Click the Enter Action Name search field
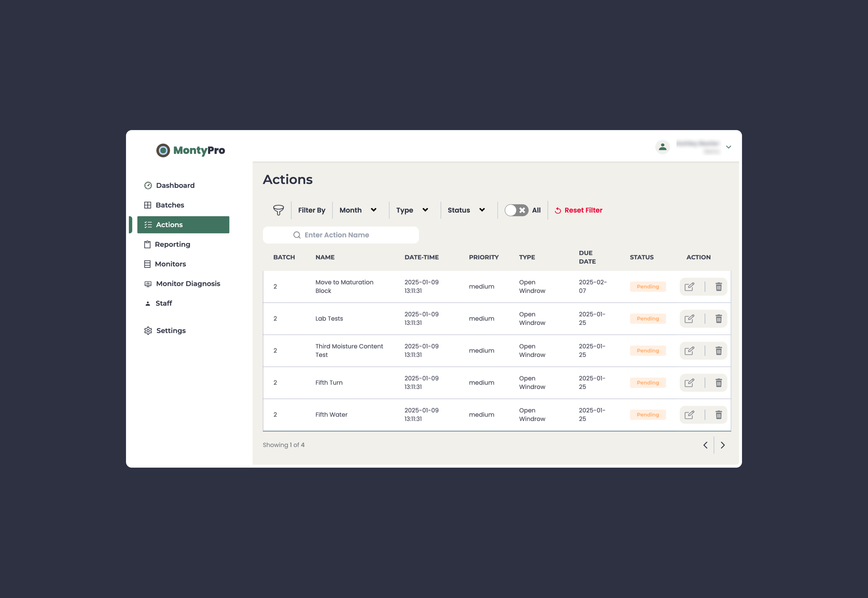The width and height of the screenshot is (868, 598). (340, 235)
